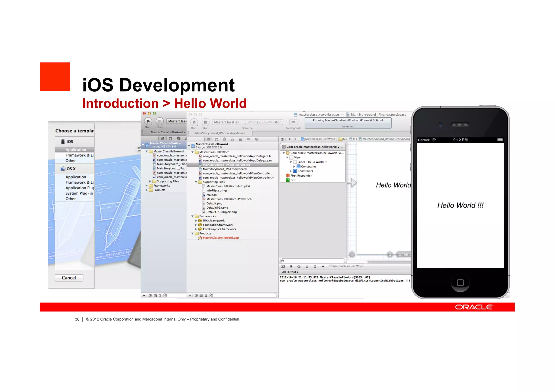Go back using the jump bar left arrow
Image resolution: width=555 pixels, height=392 pixels.
[x=289, y=139]
